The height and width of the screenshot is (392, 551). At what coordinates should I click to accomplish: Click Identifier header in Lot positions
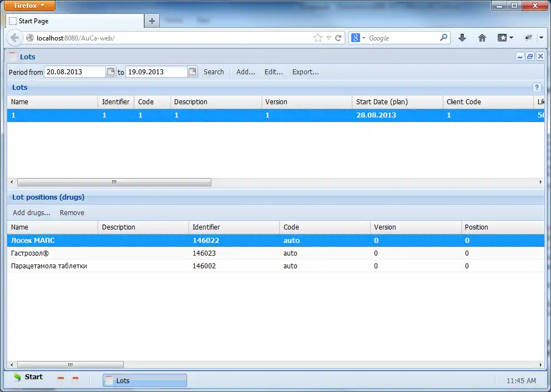(x=234, y=227)
